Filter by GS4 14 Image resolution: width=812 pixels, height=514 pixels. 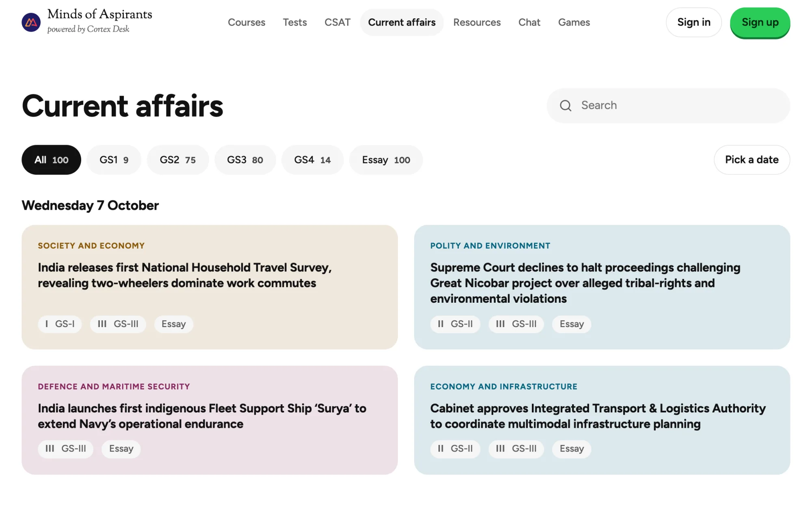(313, 160)
